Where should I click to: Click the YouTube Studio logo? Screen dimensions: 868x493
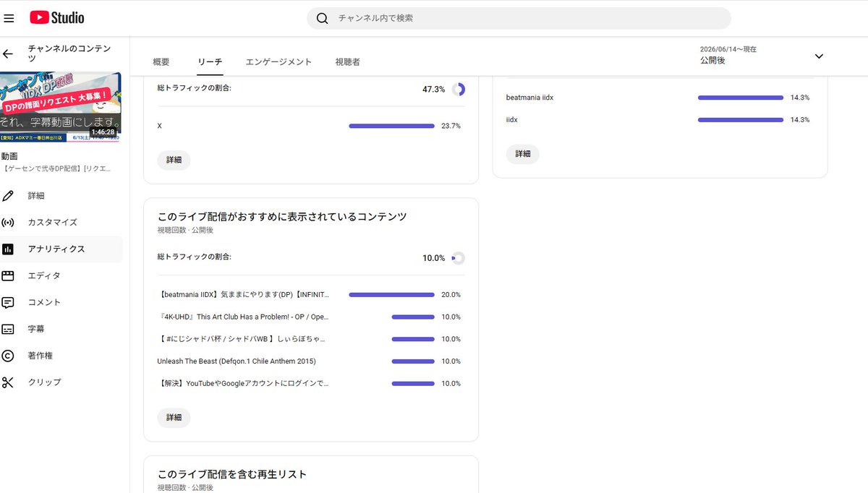(x=57, y=17)
